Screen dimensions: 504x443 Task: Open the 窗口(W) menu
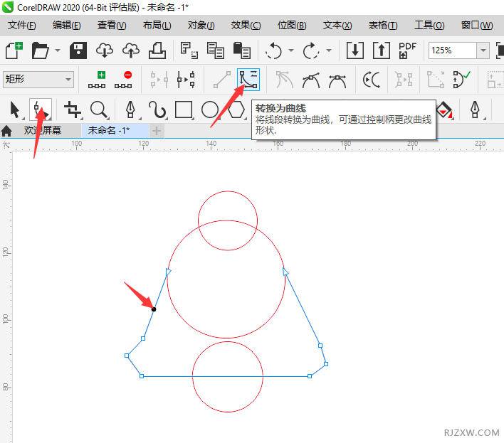click(x=477, y=25)
